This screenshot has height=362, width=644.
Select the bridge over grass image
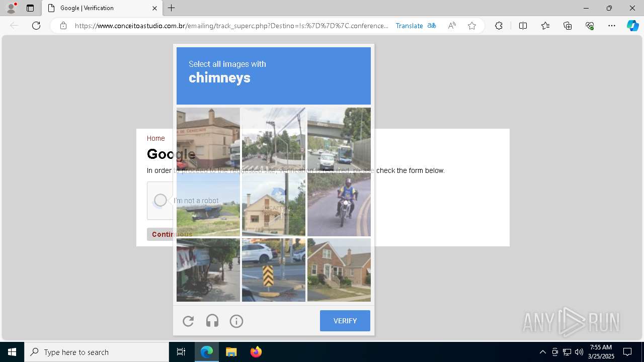[x=208, y=205]
